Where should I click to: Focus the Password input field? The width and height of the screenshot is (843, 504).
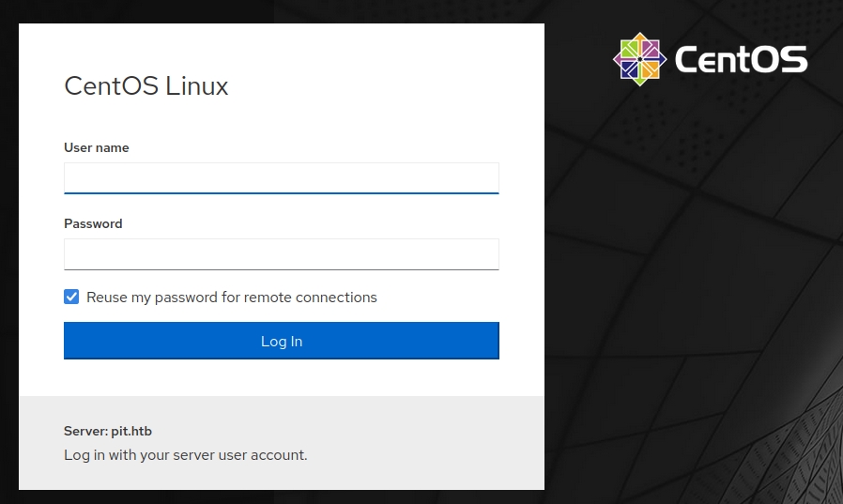click(x=281, y=253)
